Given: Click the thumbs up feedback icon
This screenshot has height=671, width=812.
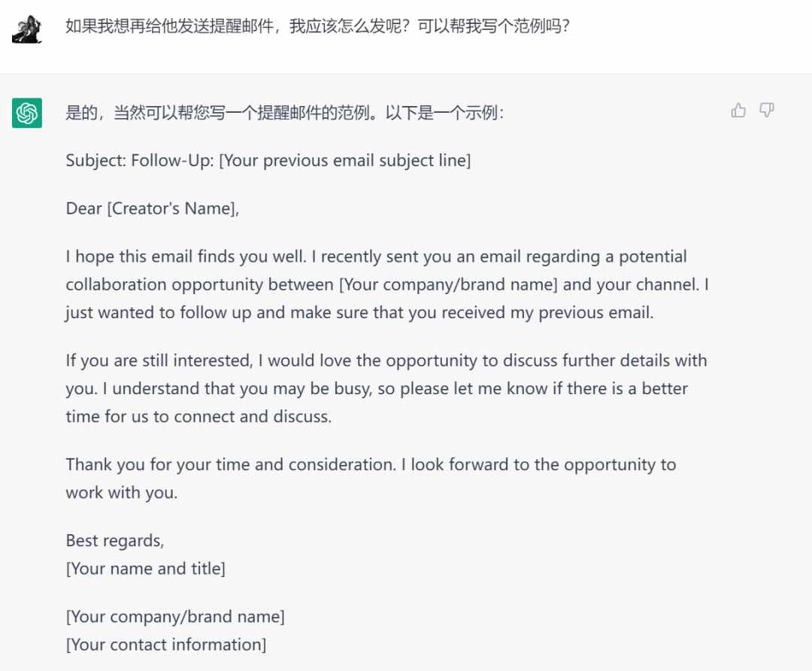Looking at the screenshot, I should (x=738, y=110).
